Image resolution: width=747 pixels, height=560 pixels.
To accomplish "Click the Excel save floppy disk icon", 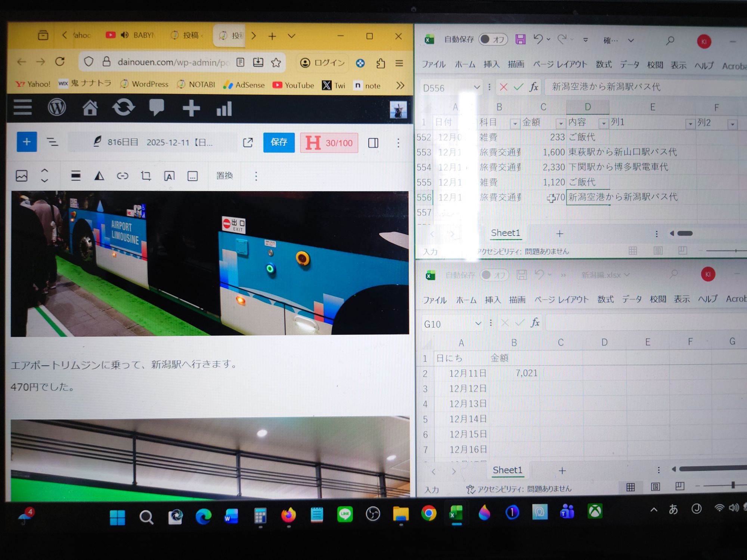I will coord(520,40).
